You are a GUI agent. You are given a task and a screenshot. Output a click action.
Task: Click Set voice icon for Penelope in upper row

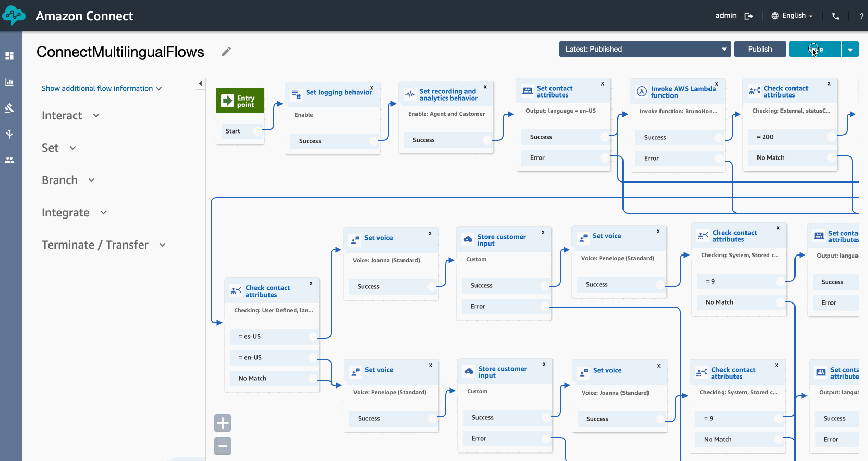[x=583, y=238]
